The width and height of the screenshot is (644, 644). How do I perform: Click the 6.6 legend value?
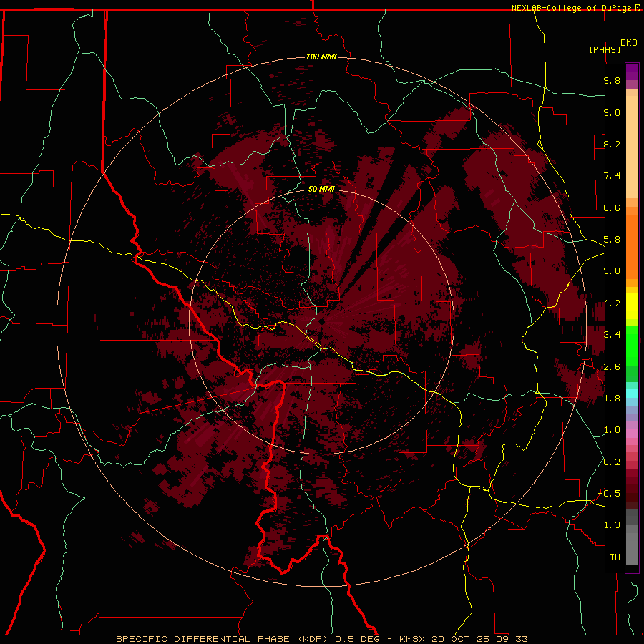[612, 208]
